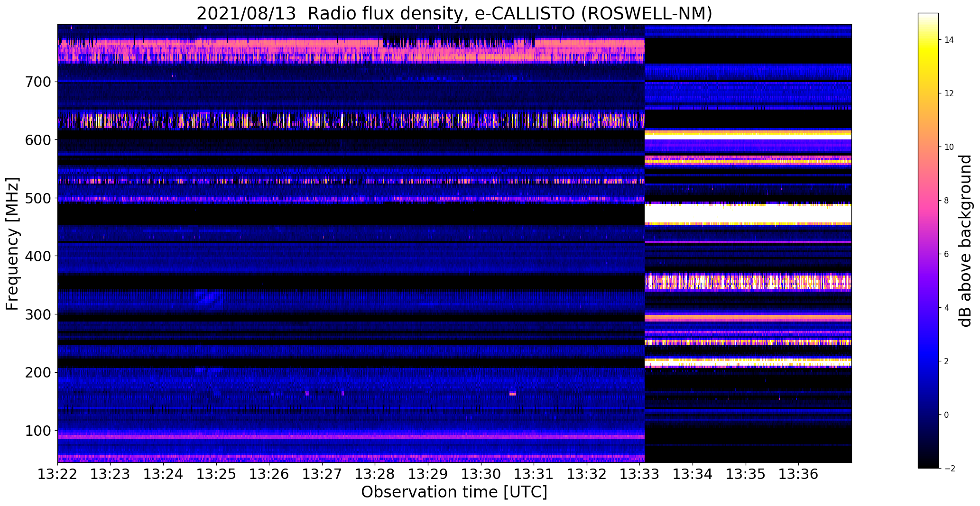Viewport: 980px width, 506px height.
Task: Click the colorbar tick value 12
Action: click(x=949, y=93)
